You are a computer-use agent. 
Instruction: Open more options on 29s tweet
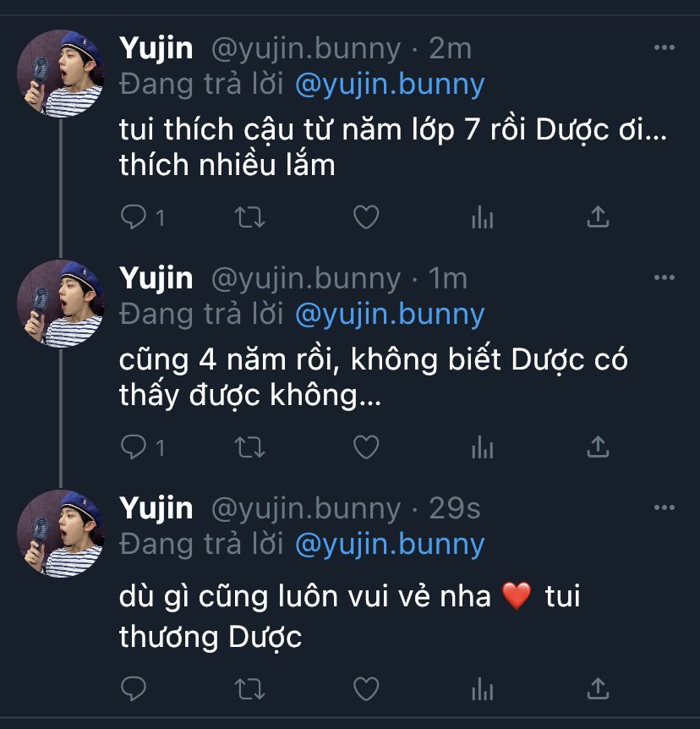pyautogui.click(x=664, y=507)
